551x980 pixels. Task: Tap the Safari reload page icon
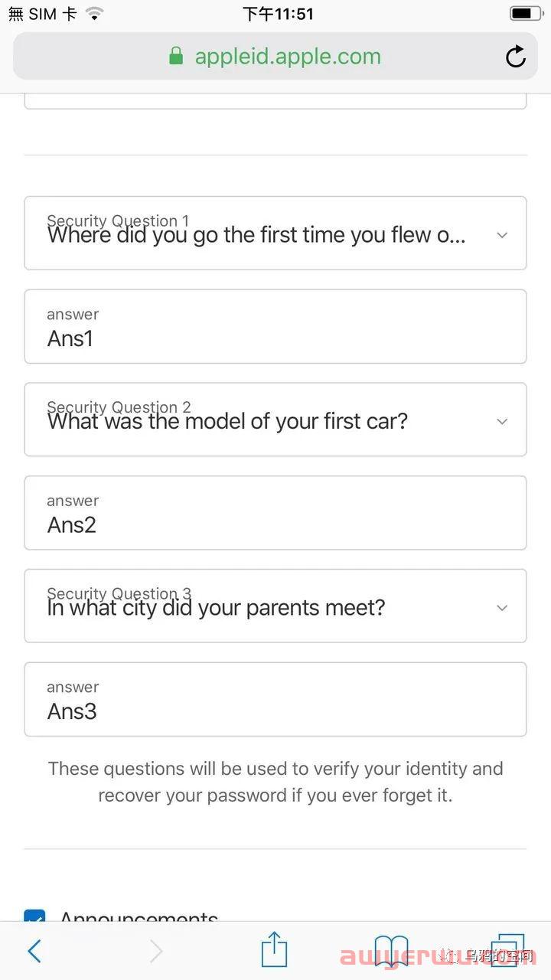click(516, 56)
